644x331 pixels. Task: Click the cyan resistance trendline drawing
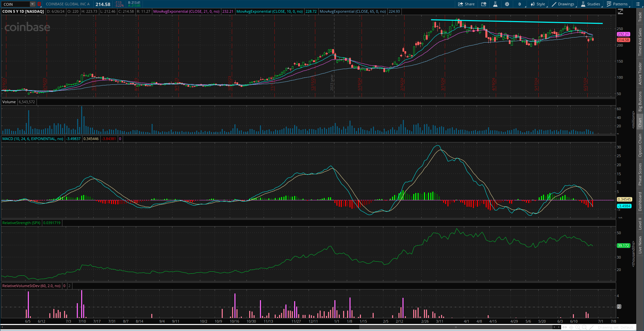[x=517, y=22]
